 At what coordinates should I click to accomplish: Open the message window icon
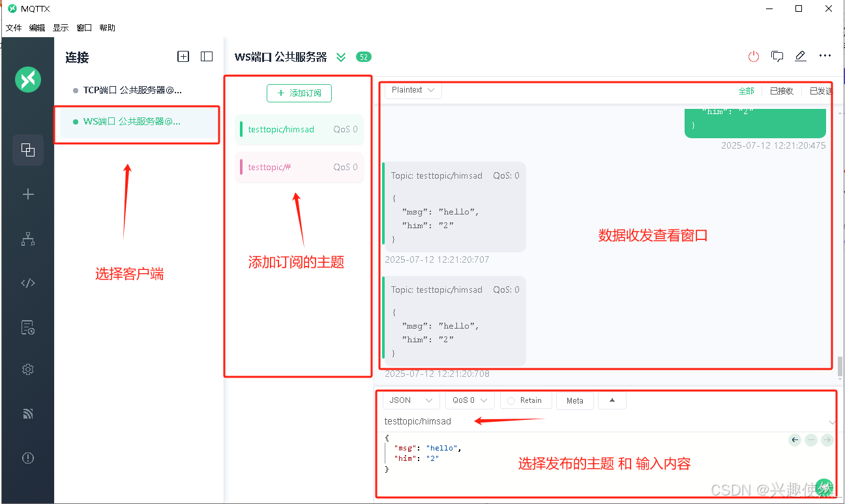tap(777, 56)
